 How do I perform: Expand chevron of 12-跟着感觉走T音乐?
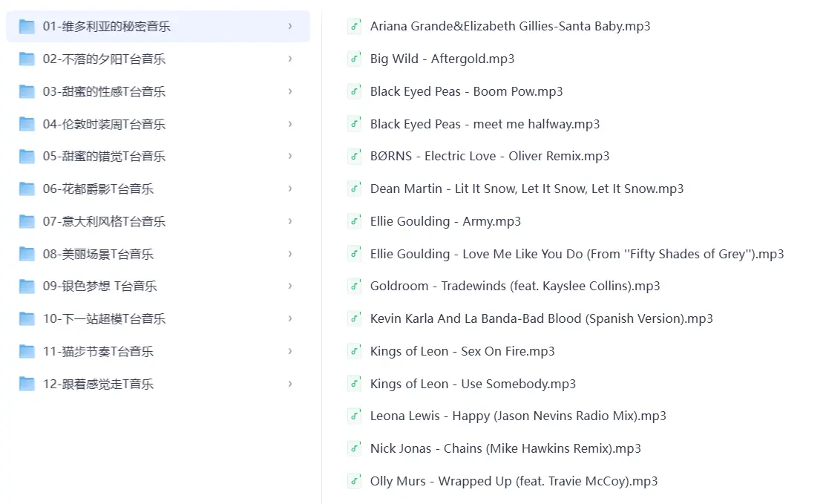pos(290,384)
